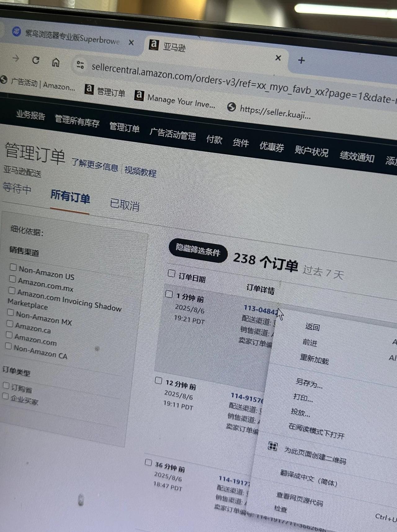Check the Non-Amazon US filter
This screenshot has width=397, height=532.
[13, 267]
